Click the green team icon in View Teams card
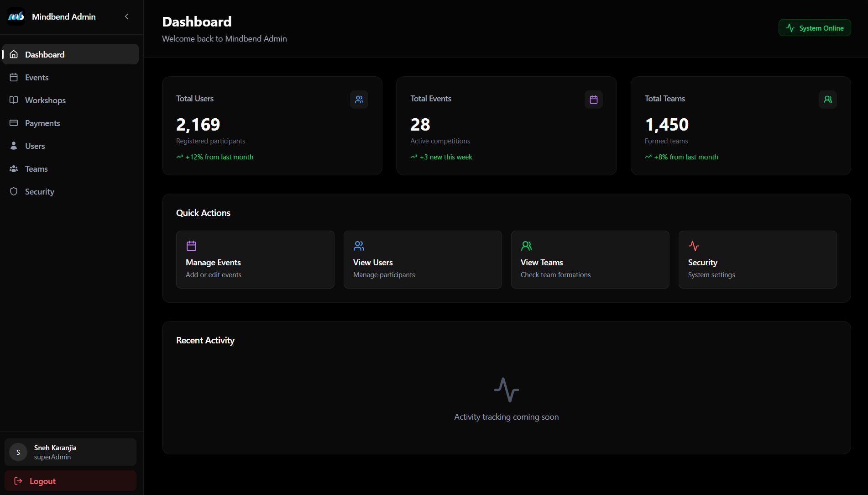 coord(526,246)
